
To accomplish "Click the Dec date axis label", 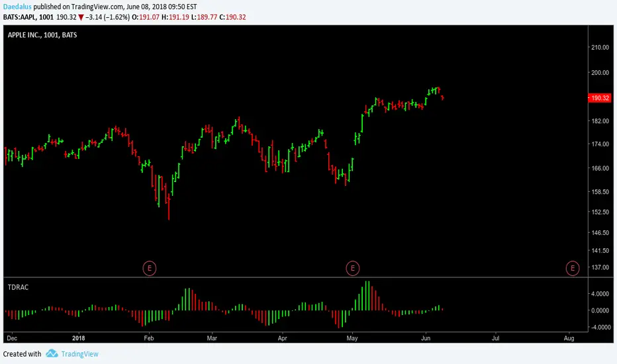I will point(12,338).
